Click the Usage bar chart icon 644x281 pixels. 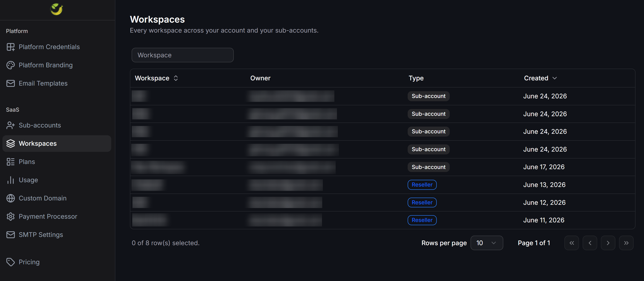point(10,180)
